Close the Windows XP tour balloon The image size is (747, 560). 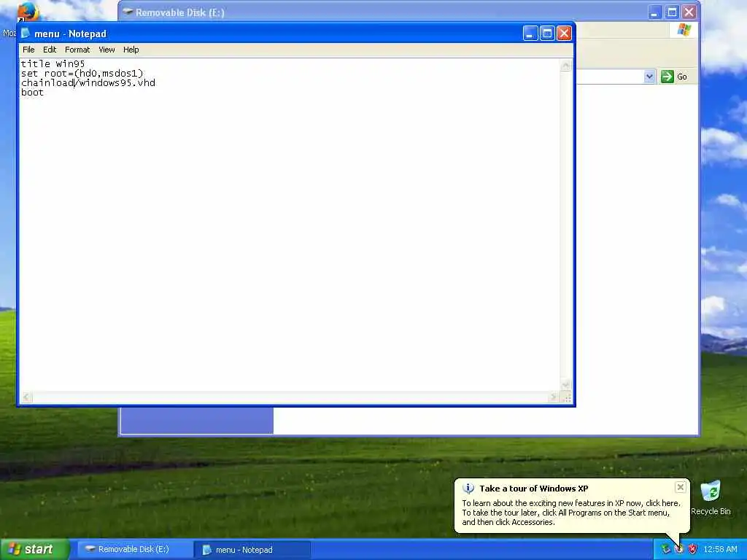pos(681,487)
